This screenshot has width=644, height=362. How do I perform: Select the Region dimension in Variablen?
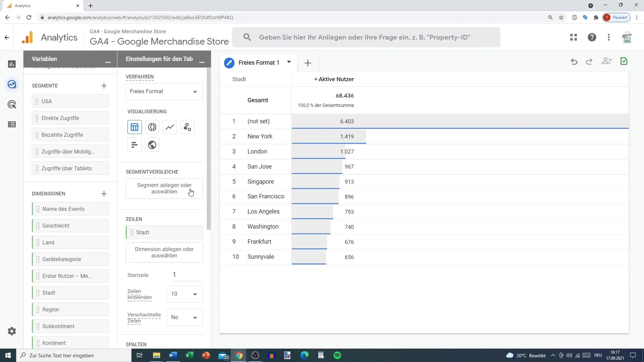[70, 309]
